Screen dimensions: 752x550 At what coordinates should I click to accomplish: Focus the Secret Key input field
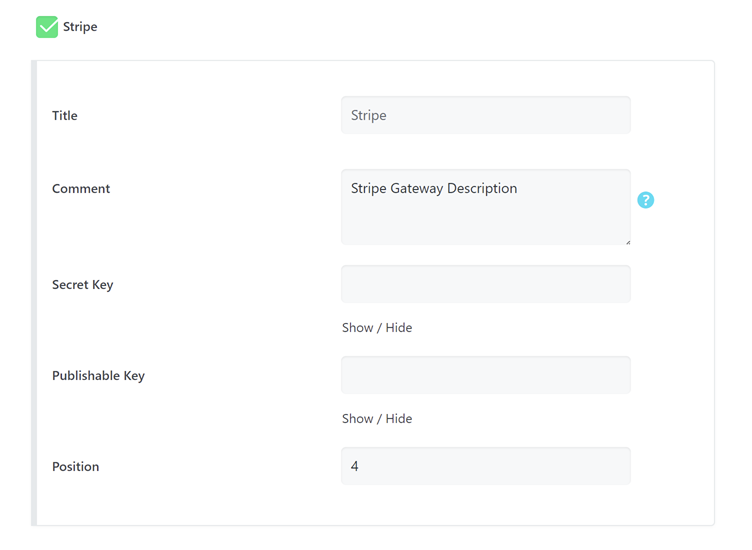pos(485,284)
